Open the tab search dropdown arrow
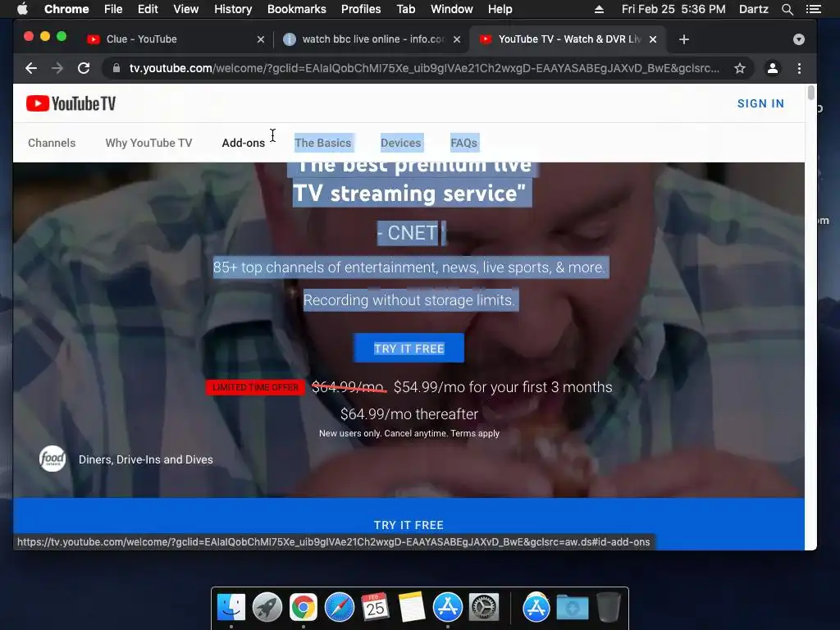840x630 pixels. point(799,39)
